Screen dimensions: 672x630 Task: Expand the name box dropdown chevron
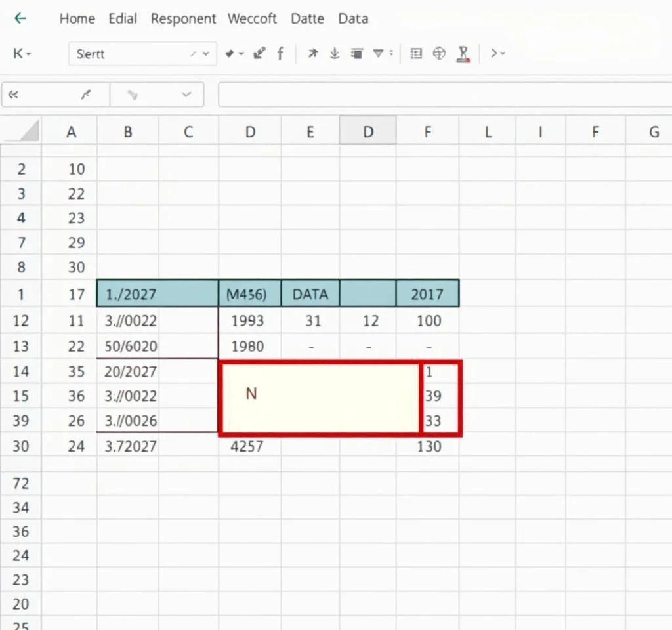[186, 95]
